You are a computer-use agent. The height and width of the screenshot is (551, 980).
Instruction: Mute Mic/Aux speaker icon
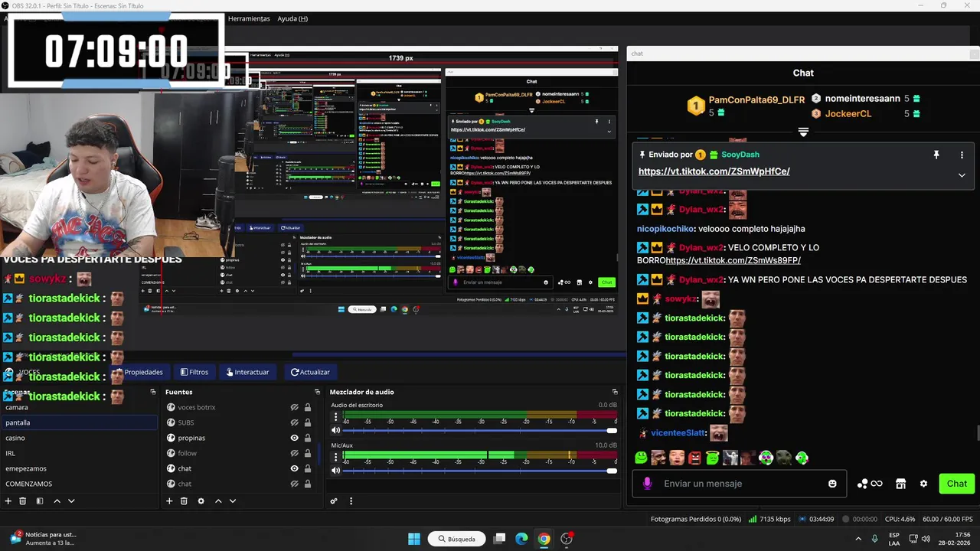click(x=335, y=471)
